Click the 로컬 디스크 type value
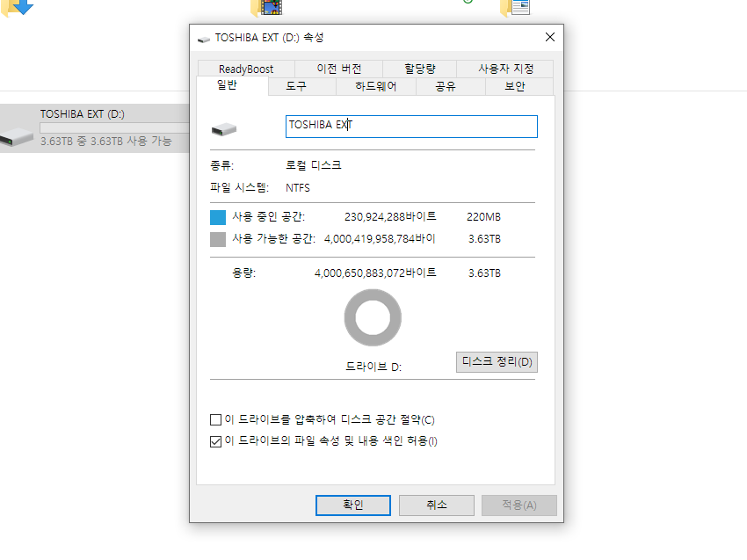This screenshot has height=560, width=747. 314,165
